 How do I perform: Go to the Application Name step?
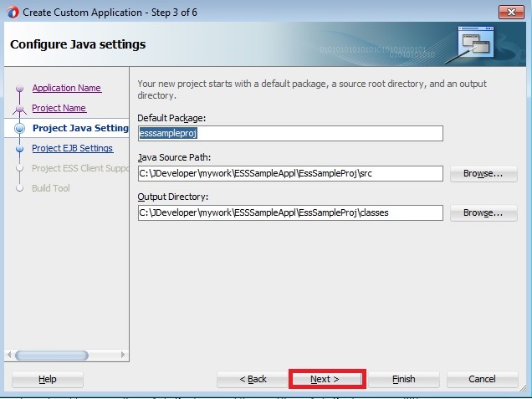pyautogui.click(x=66, y=88)
